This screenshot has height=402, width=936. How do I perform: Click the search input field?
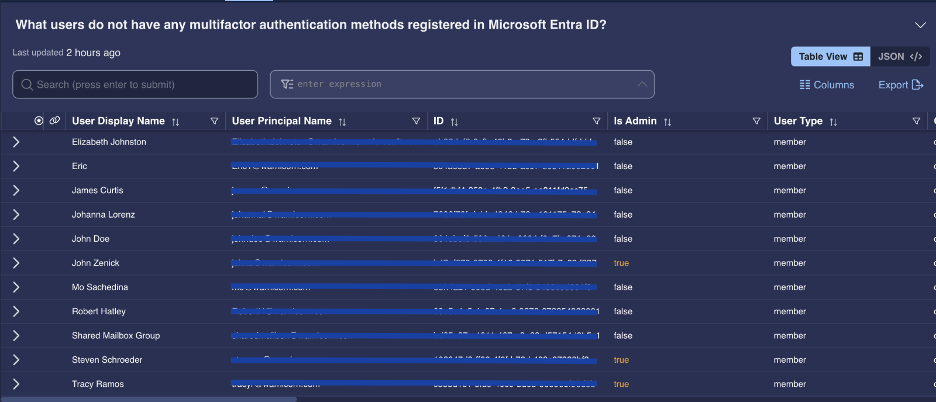coord(135,85)
